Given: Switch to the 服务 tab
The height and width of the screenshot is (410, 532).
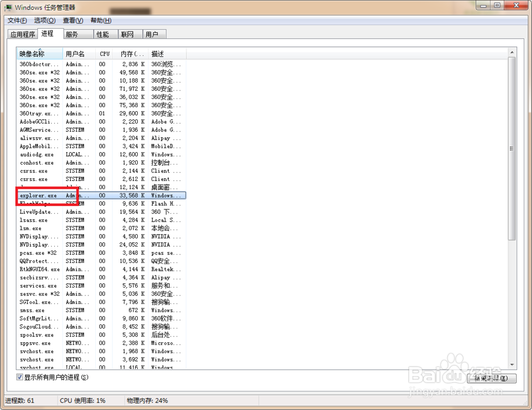Looking at the screenshot, I should click(x=78, y=34).
